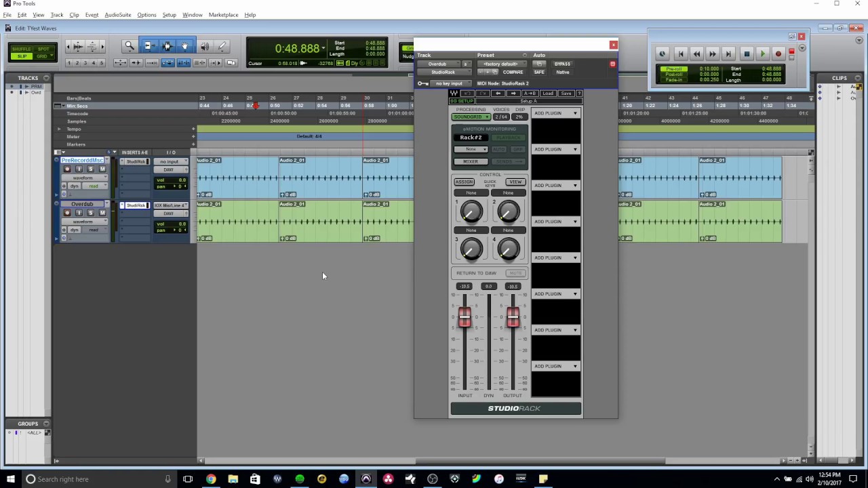Click the VIEW button in CONTROL section

[x=515, y=182]
